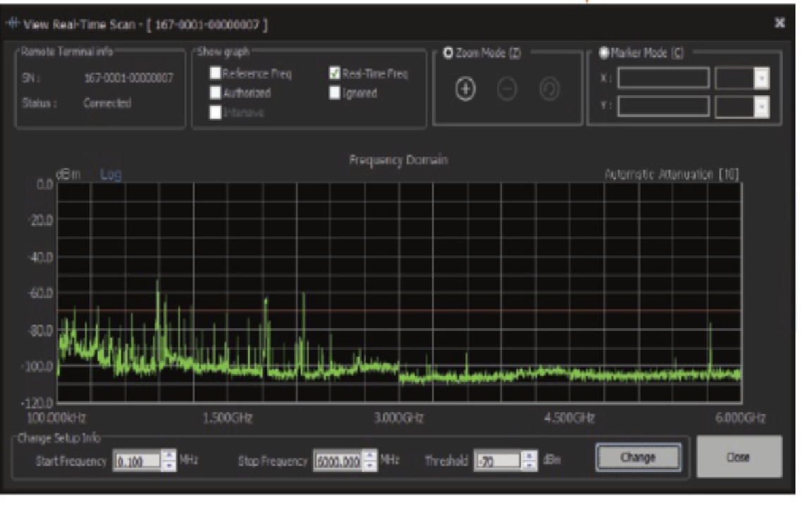Click the marker X value field
Viewport: 812px width, 508px height.
pyautogui.click(x=663, y=79)
